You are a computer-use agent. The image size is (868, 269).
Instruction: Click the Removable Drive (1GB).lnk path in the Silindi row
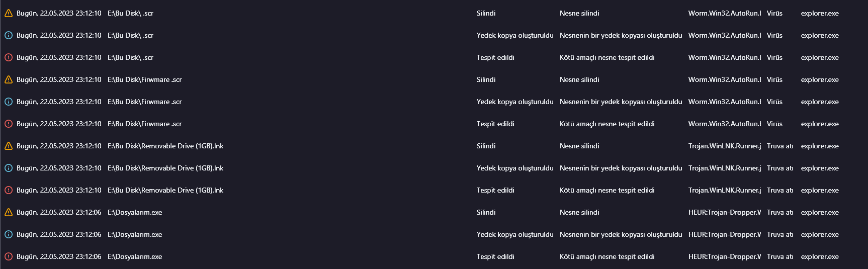point(165,146)
